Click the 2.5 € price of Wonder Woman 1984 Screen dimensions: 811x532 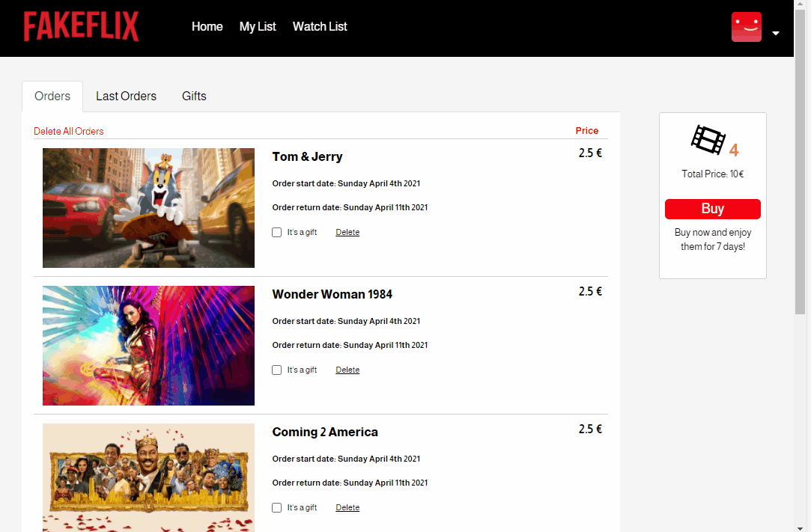click(590, 292)
